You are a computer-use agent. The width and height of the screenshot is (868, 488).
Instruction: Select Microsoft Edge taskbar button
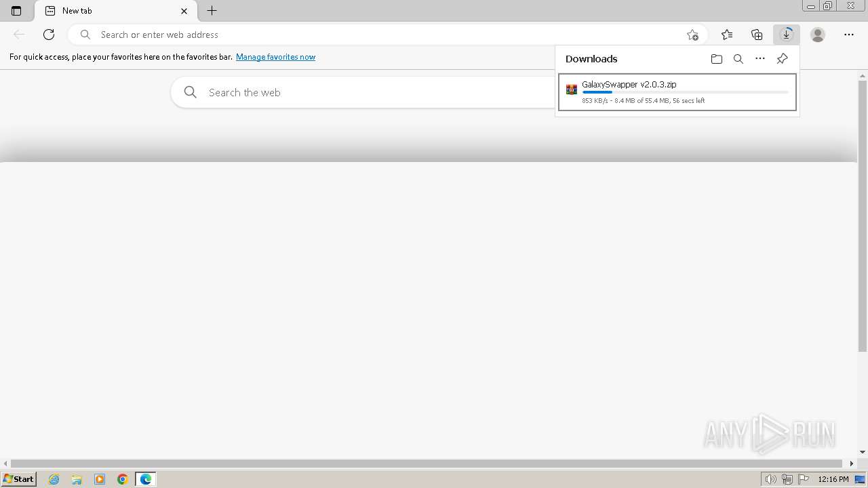(146, 479)
